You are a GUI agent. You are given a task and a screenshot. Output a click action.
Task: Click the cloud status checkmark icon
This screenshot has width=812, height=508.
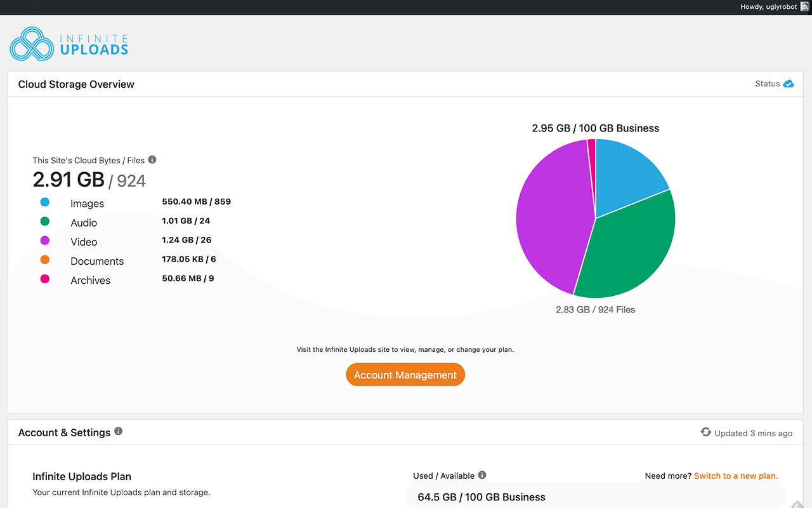[789, 84]
